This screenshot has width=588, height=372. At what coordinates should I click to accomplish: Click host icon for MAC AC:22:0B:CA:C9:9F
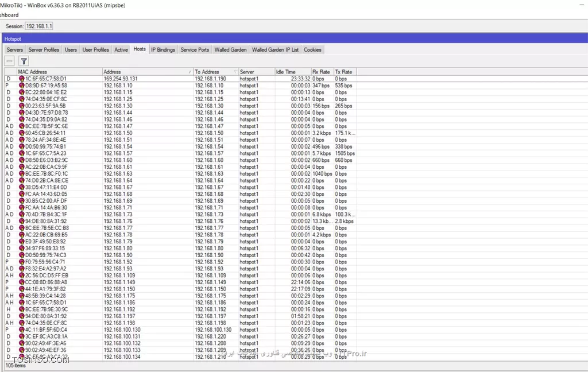(x=21, y=167)
